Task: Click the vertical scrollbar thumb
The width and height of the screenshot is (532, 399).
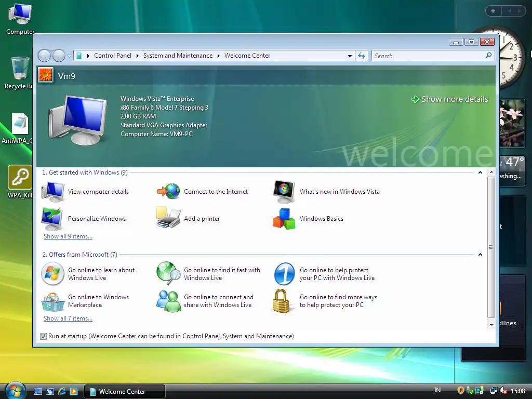Action: [491, 247]
